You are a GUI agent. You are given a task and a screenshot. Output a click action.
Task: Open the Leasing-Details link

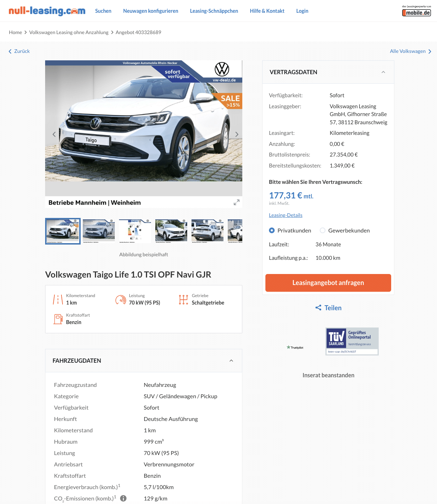(286, 215)
